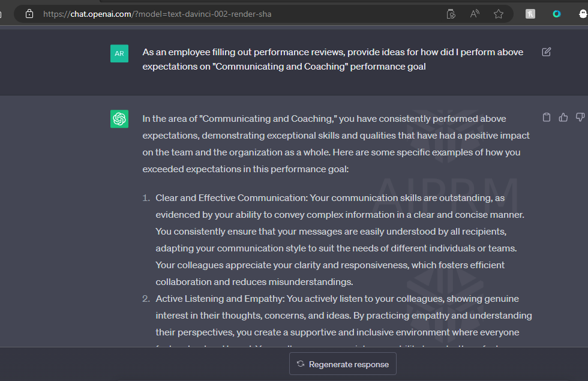Give the response a thumbs down
Viewport: 588px width, 381px height.
(580, 118)
